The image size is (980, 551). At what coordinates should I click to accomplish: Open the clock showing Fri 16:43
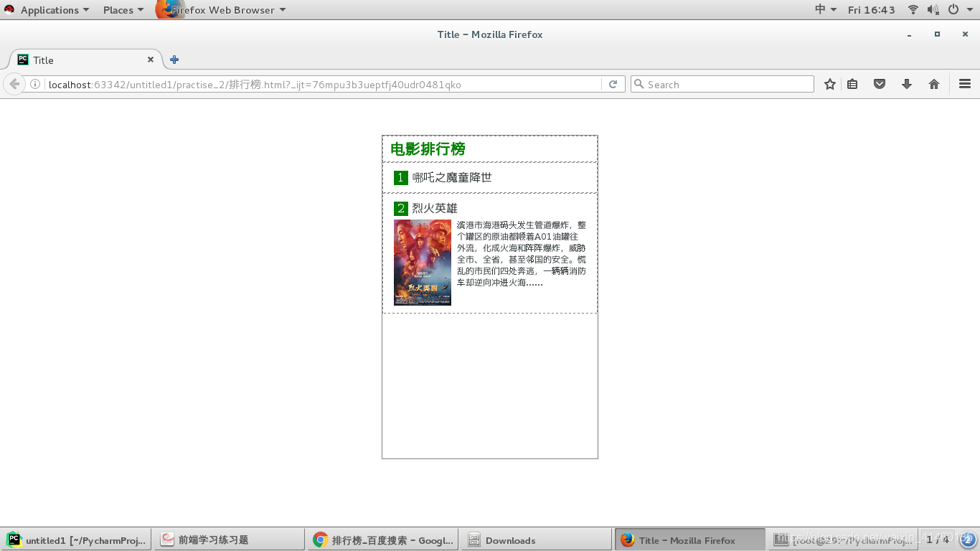871,10
